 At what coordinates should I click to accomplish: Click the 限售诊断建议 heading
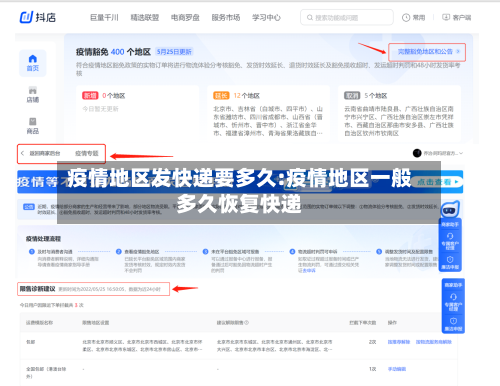[37, 289]
